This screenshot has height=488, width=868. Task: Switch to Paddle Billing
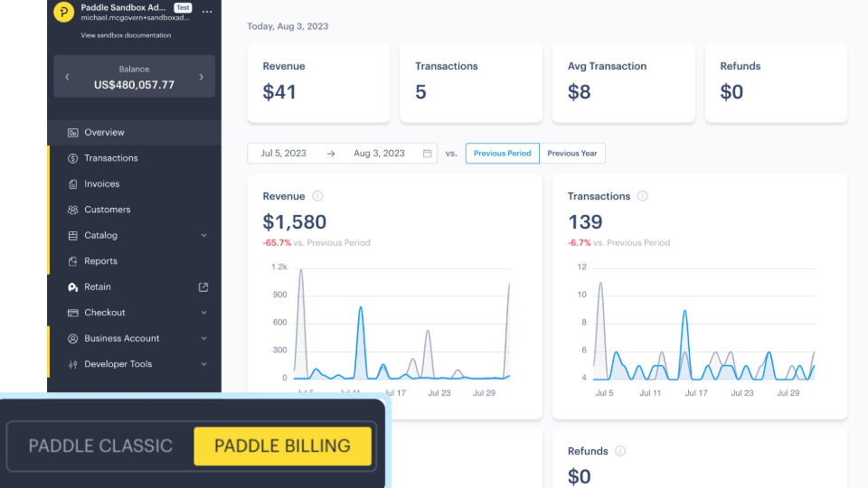[x=282, y=446]
